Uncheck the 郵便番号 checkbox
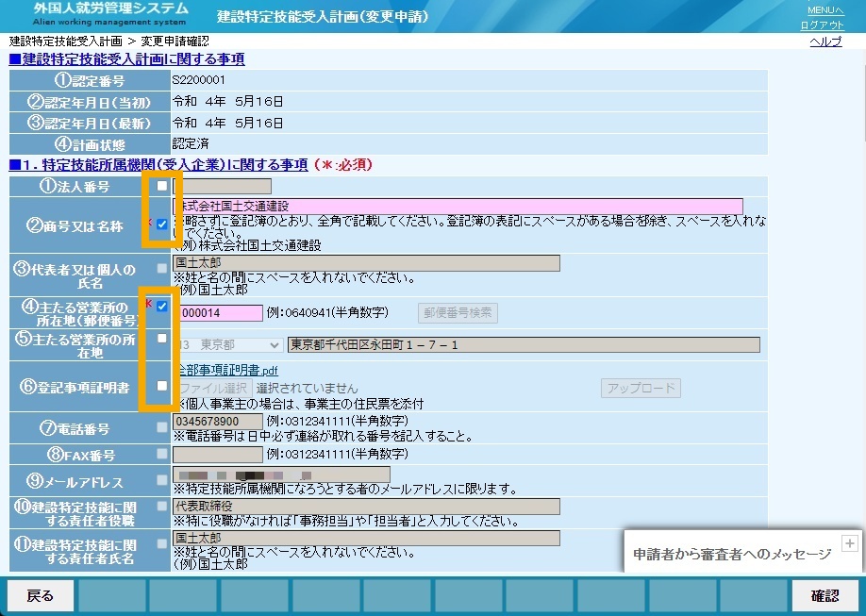 (x=162, y=306)
